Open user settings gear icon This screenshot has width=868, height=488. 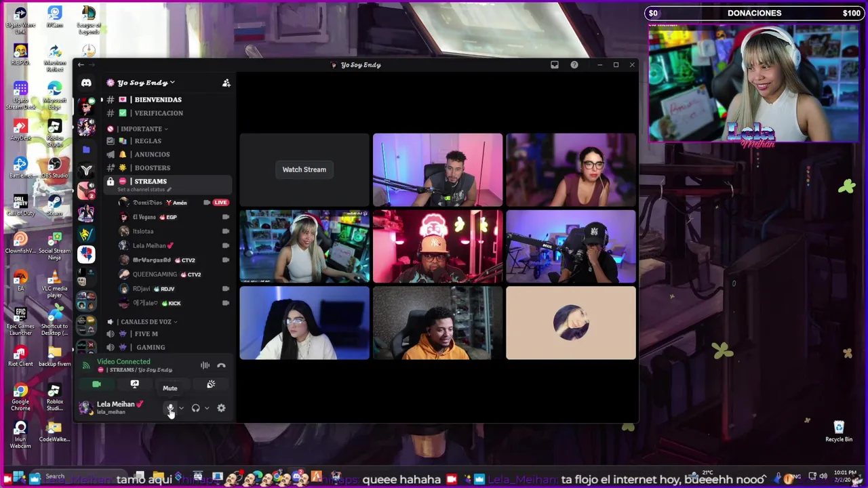click(221, 408)
